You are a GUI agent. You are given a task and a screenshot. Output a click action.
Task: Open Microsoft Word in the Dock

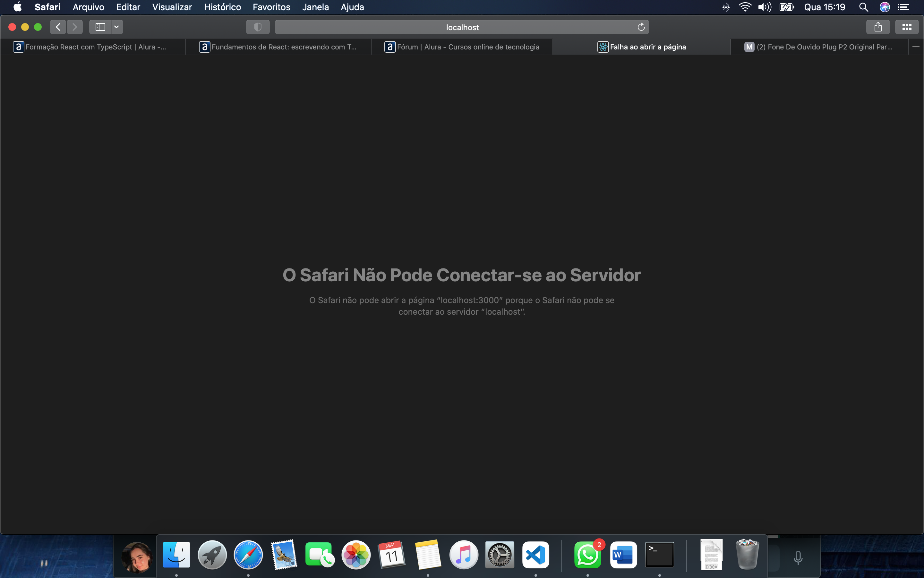tap(623, 555)
